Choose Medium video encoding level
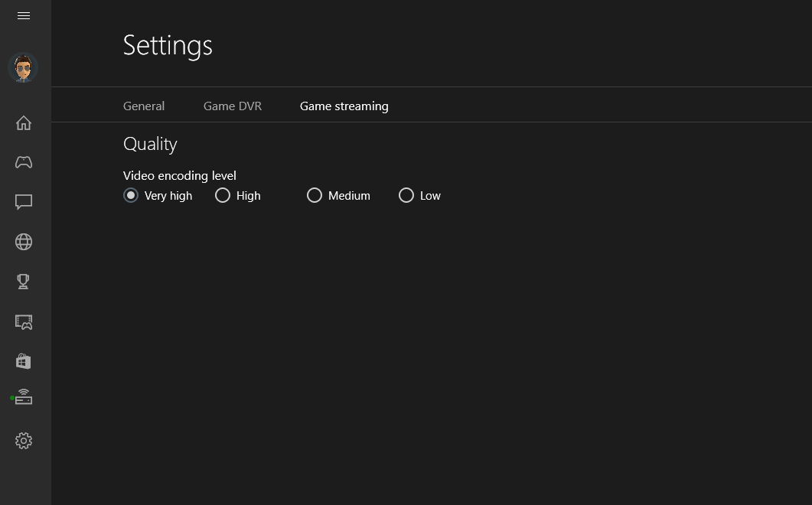The image size is (812, 505). pos(339,195)
